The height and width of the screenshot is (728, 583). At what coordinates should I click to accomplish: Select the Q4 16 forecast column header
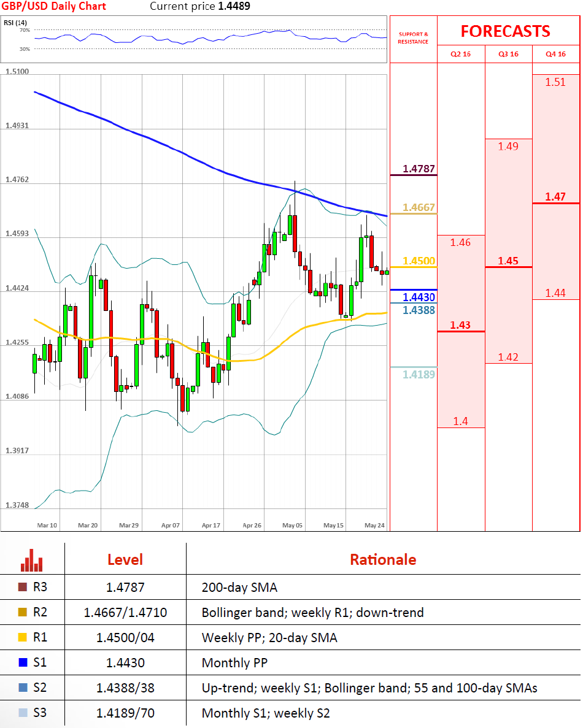point(555,54)
